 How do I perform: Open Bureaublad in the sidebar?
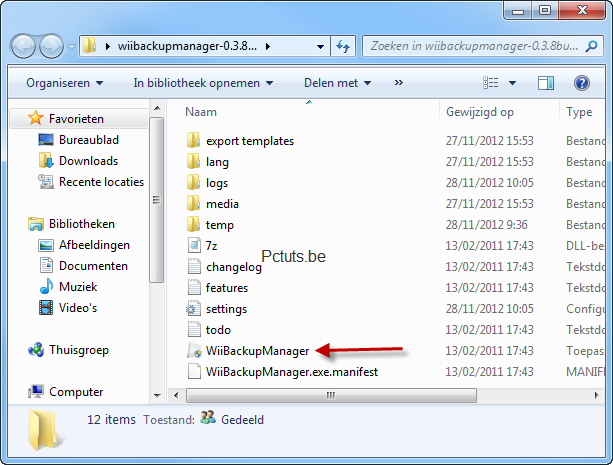(89, 140)
